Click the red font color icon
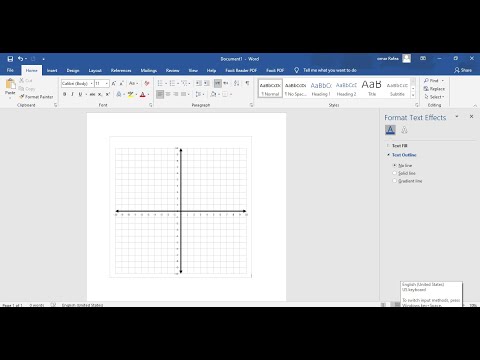Viewport: 480px width, 360px height. pyautogui.click(x=143, y=94)
